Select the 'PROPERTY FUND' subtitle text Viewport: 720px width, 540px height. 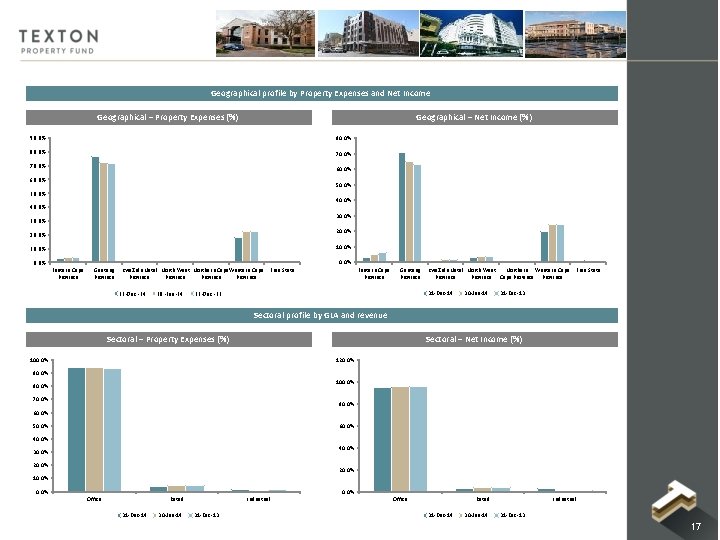click(x=57, y=51)
